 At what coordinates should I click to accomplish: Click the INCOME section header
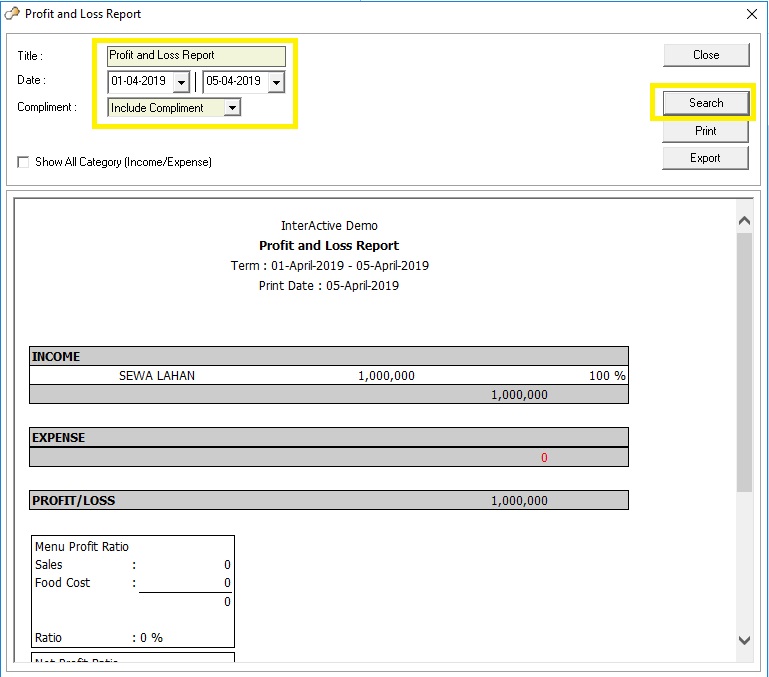pos(328,356)
